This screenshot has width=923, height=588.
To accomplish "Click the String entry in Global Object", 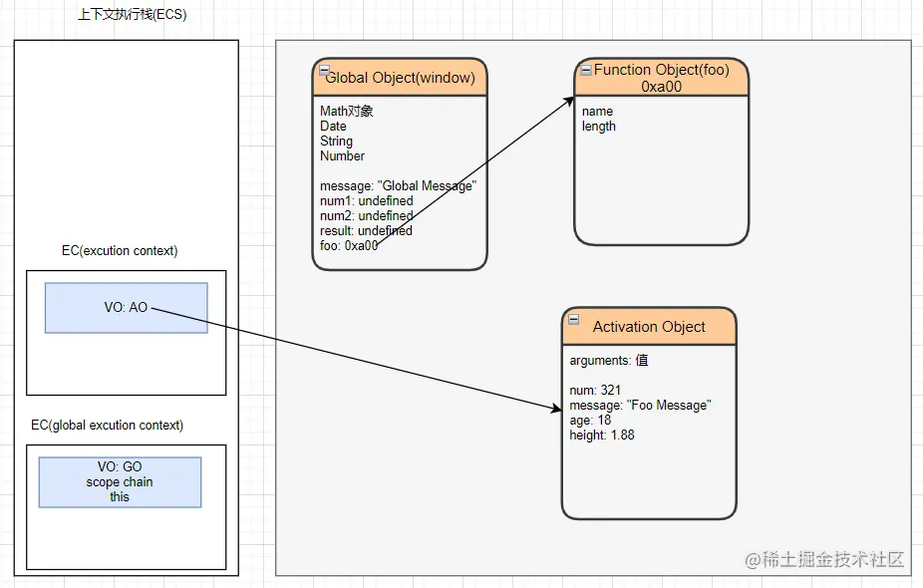I will tap(336, 142).
